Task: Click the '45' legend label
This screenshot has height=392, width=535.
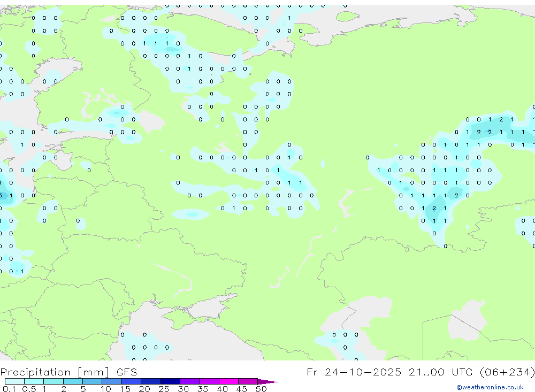Action: point(242,389)
